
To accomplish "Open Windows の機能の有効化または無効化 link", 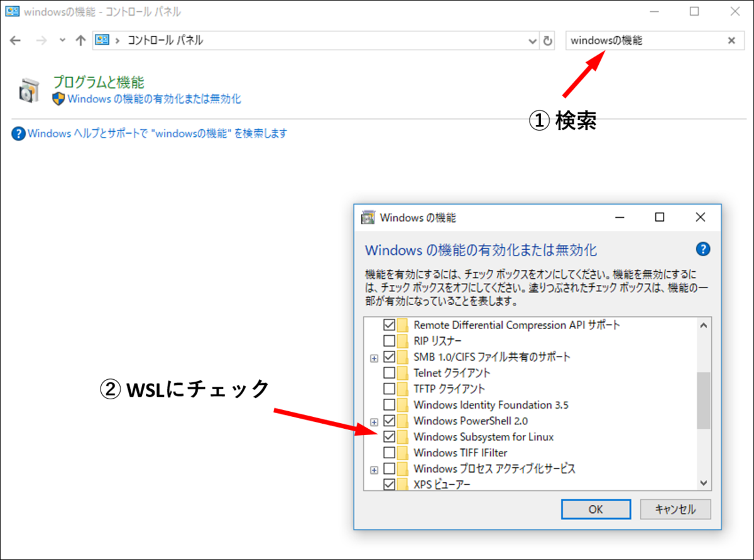I will (154, 99).
